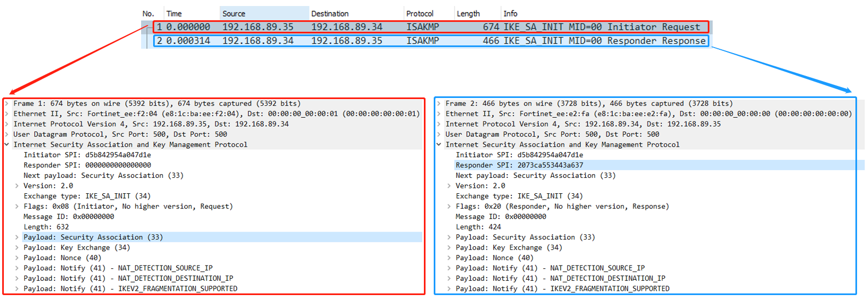Select Responder SPI 2073ca553443a637 field
Viewport: 868px width, 300px height.
tap(519, 165)
